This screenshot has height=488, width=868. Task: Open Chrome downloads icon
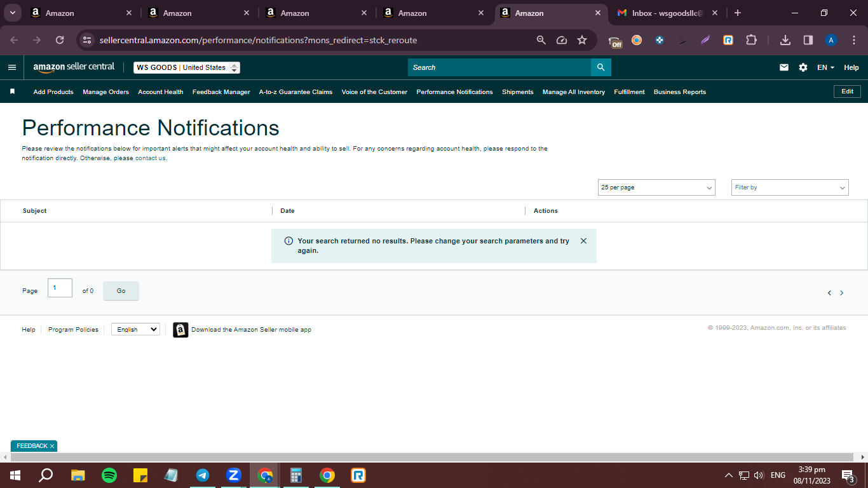[785, 40]
